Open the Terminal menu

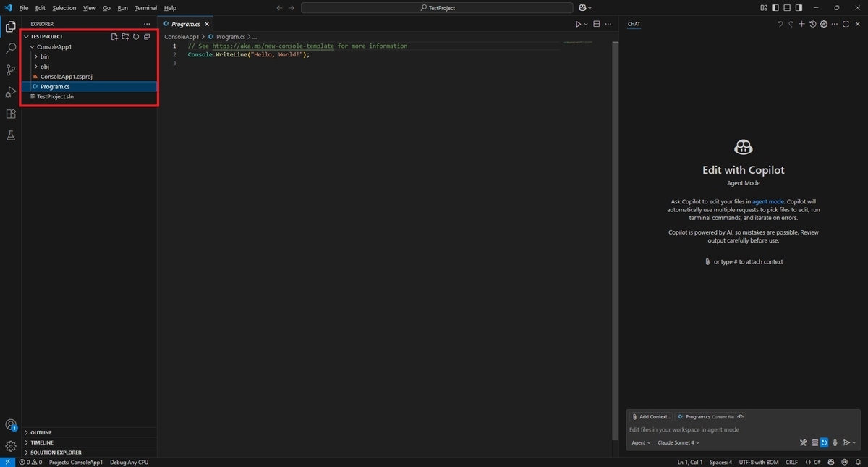[x=145, y=8]
